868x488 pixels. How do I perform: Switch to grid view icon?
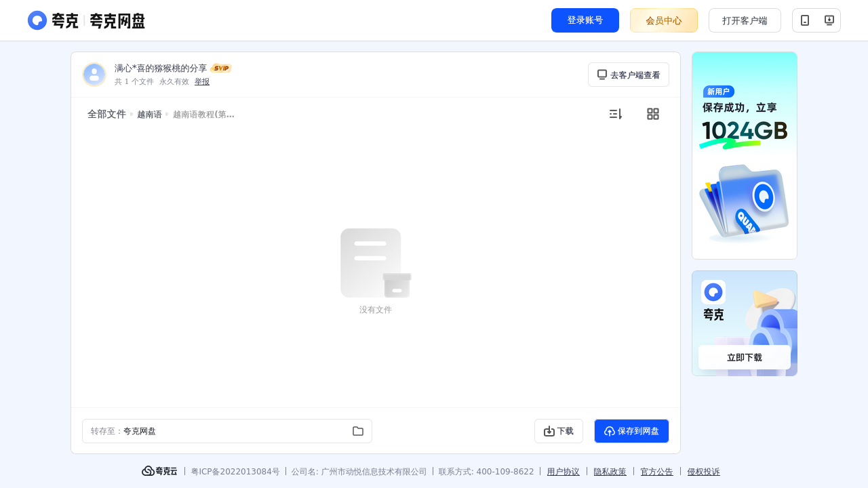click(653, 114)
